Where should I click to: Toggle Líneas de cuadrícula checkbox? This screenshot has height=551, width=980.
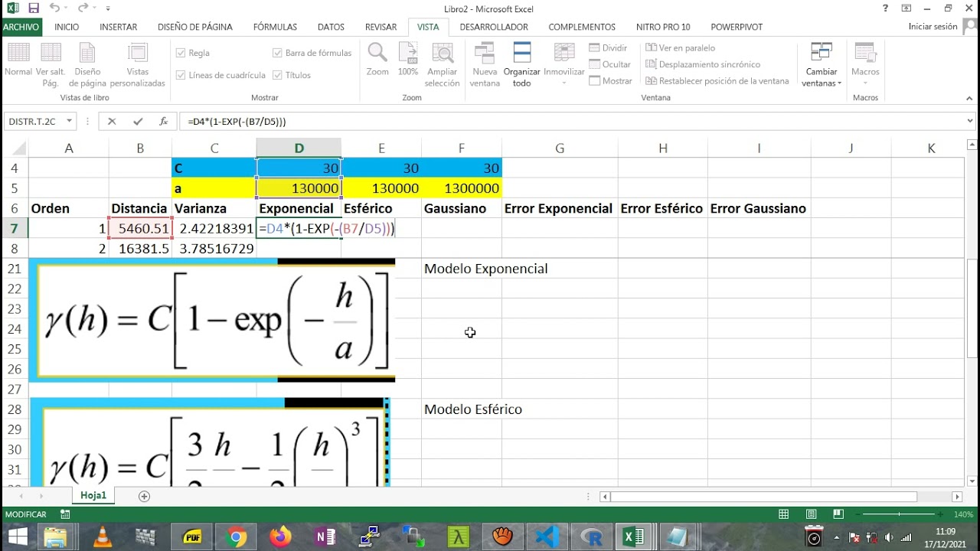[x=181, y=75]
